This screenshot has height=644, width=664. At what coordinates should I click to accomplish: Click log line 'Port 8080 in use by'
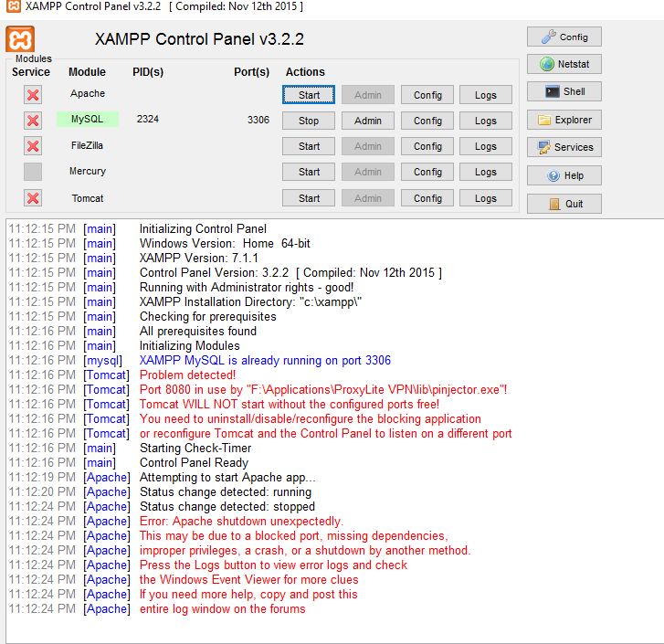323,389
